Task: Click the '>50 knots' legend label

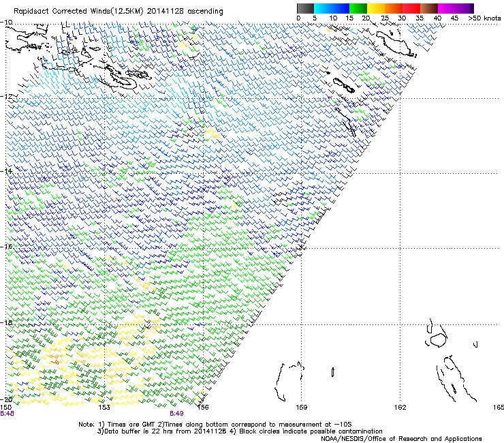Action: click(484, 18)
